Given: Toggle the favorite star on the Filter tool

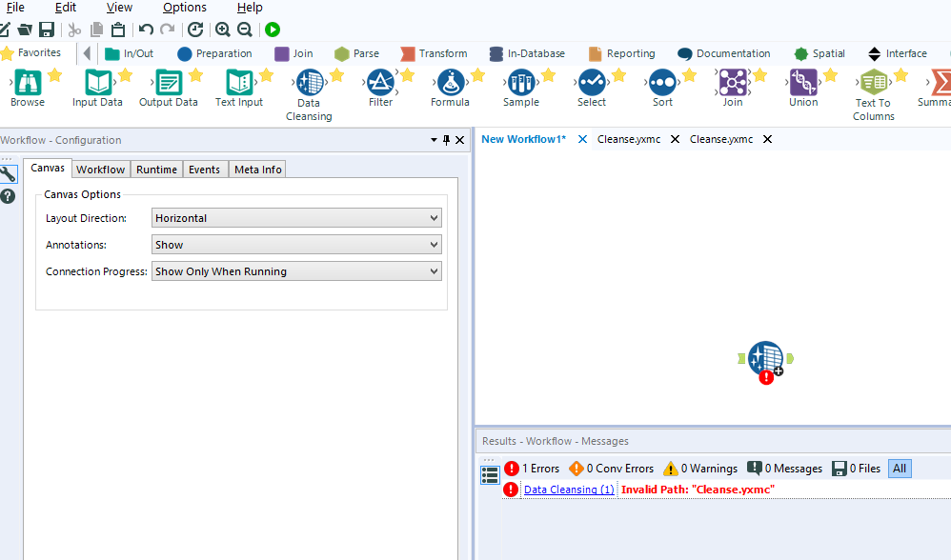Looking at the screenshot, I should (x=406, y=72).
